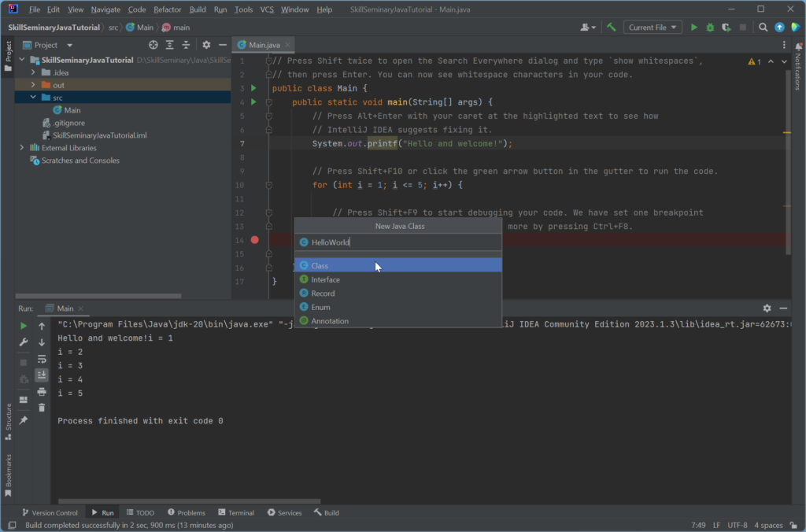Expand the out folder
Image resolution: width=806 pixels, height=532 pixels.
point(33,85)
